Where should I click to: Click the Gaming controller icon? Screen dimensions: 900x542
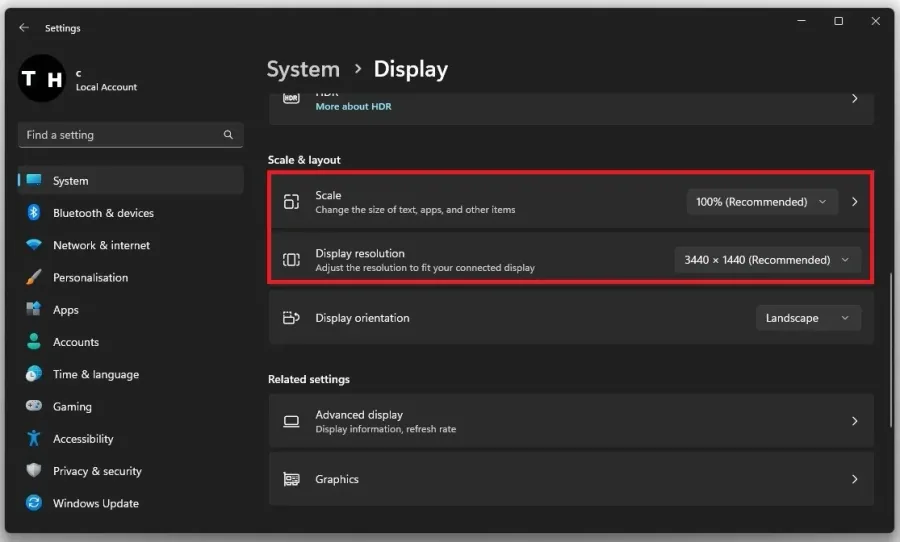(34, 405)
